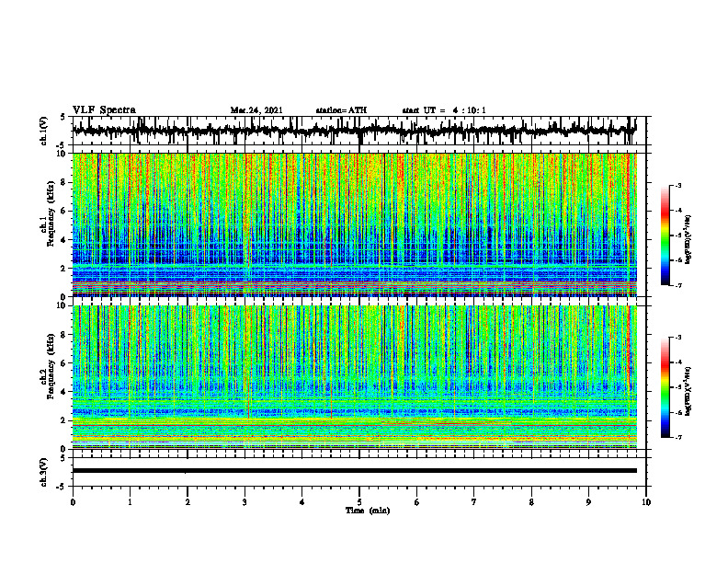Select the "start UT = 4:10:1" header text
Viewport: 728px width, 563px height.
click(x=444, y=110)
